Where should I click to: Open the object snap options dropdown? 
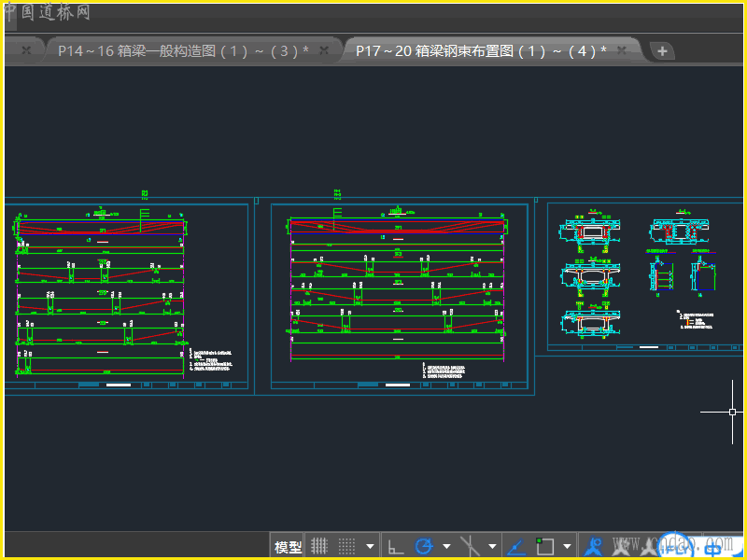click(567, 547)
